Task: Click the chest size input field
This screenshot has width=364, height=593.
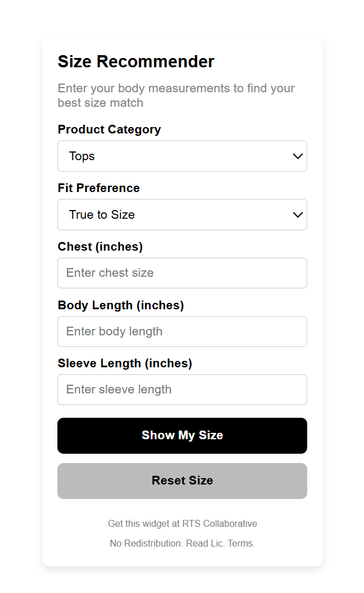Action: click(x=182, y=273)
